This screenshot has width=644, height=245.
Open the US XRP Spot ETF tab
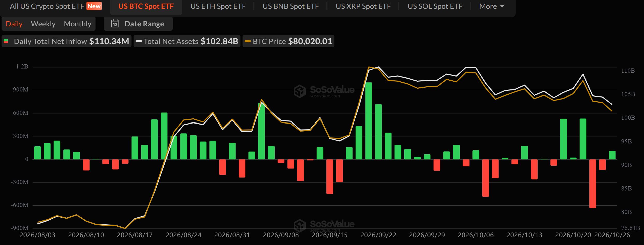363,6
